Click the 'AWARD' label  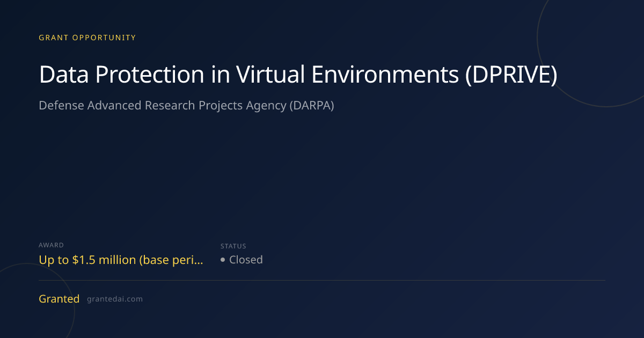coord(51,245)
